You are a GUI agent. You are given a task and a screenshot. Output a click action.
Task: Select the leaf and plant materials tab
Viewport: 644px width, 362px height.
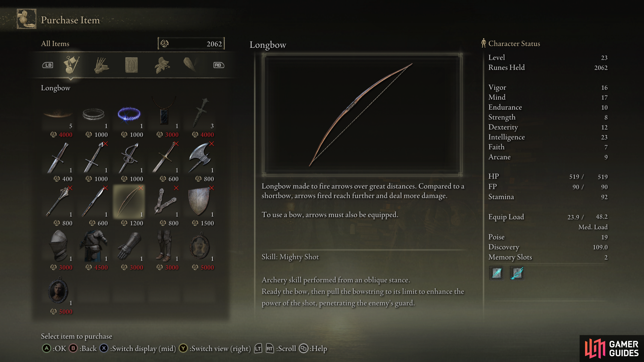162,65
